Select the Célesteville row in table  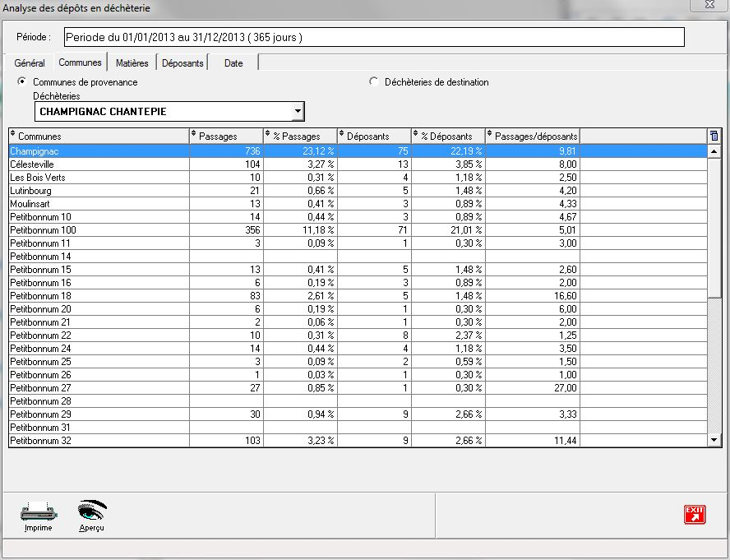coord(99,164)
